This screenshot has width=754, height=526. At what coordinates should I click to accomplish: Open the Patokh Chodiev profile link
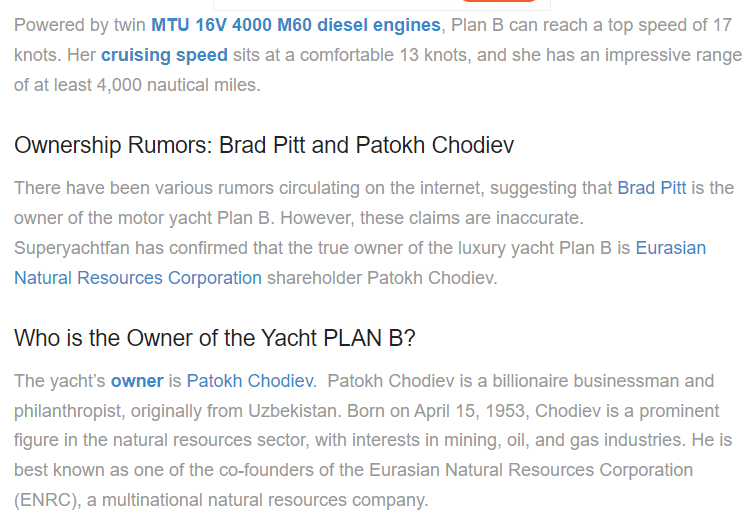(250, 381)
